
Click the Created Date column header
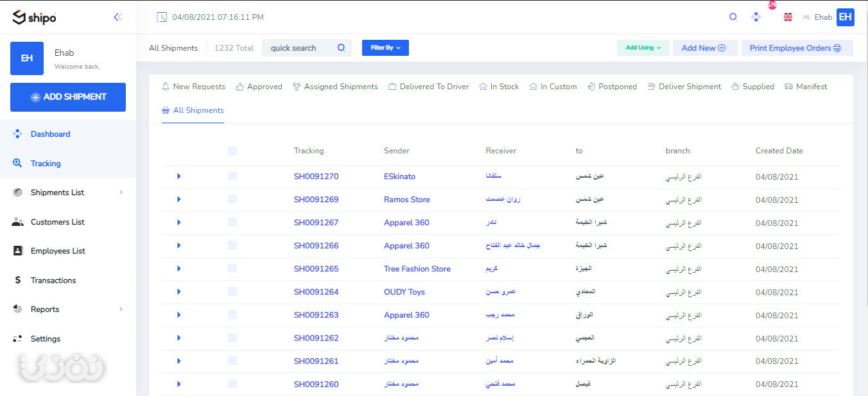click(x=779, y=151)
